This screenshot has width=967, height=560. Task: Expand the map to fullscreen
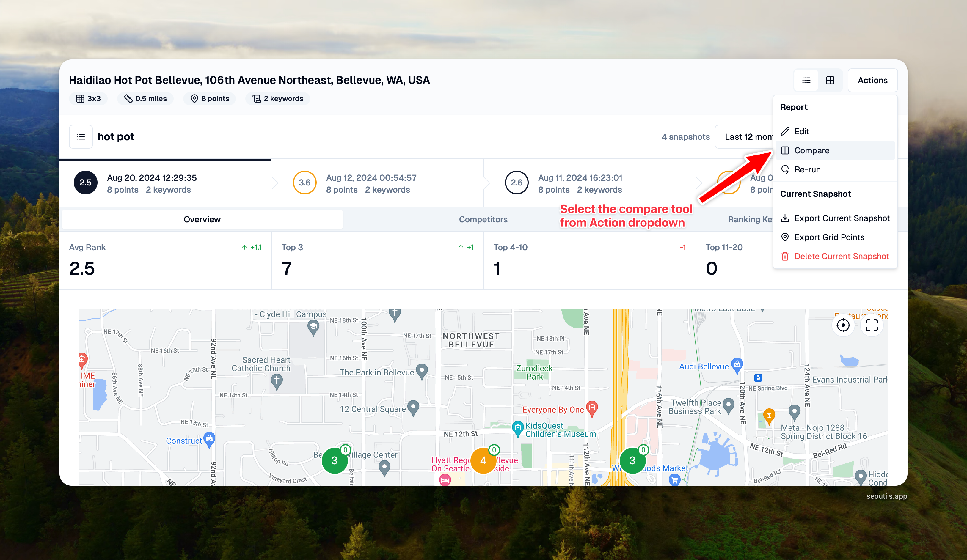(x=872, y=325)
